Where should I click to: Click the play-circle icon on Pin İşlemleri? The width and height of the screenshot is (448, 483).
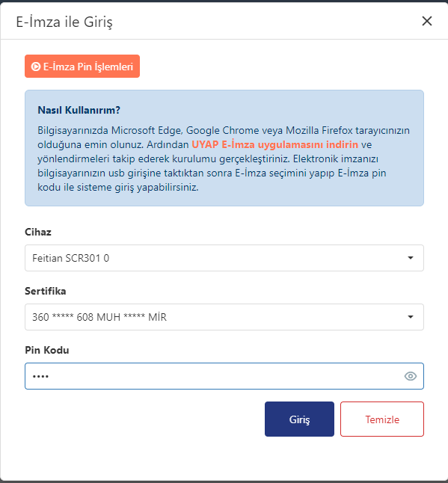pyautogui.click(x=36, y=67)
